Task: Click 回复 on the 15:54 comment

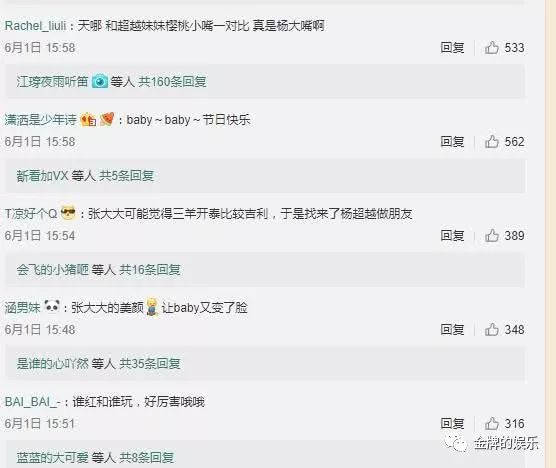Action: [x=452, y=235]
